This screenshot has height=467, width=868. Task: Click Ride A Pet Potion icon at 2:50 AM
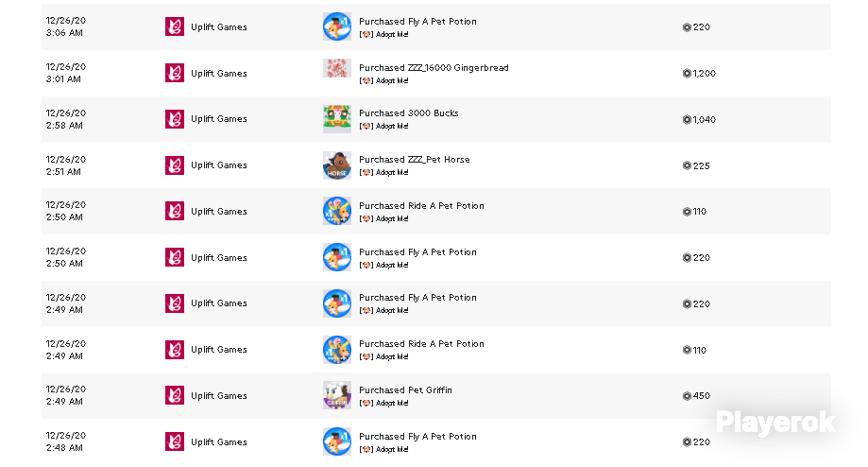pos(336,211)
